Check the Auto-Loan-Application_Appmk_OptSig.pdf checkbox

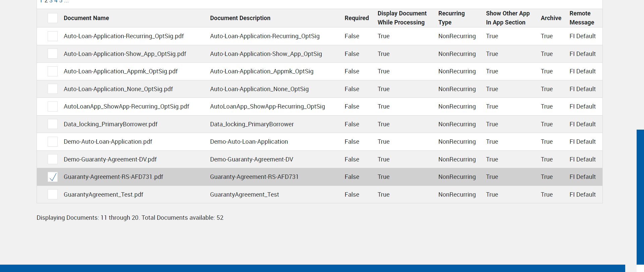(53, 71)
